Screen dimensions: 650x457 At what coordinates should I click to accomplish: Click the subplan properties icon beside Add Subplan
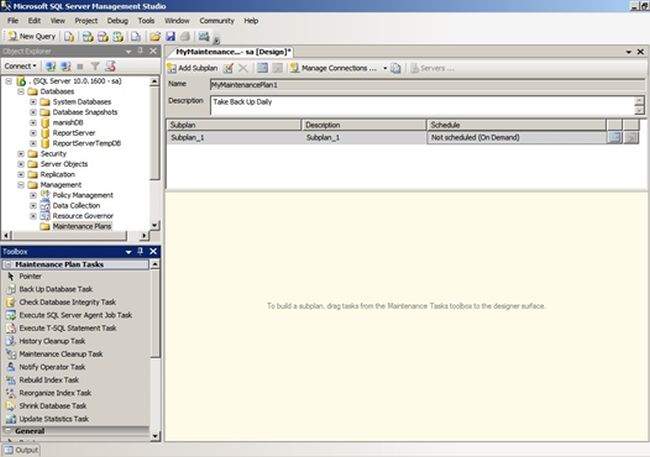[x=228, y=68]
